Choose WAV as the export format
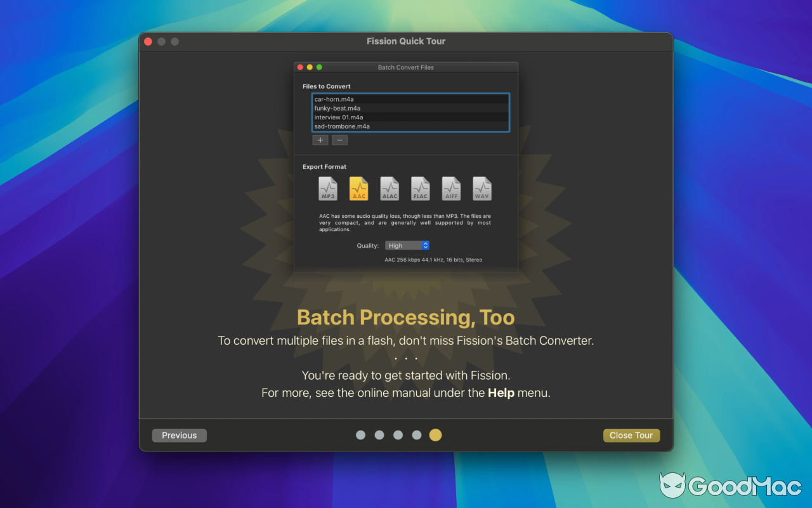The width and height of the screenshot is (812, 508). click(481, 189)
